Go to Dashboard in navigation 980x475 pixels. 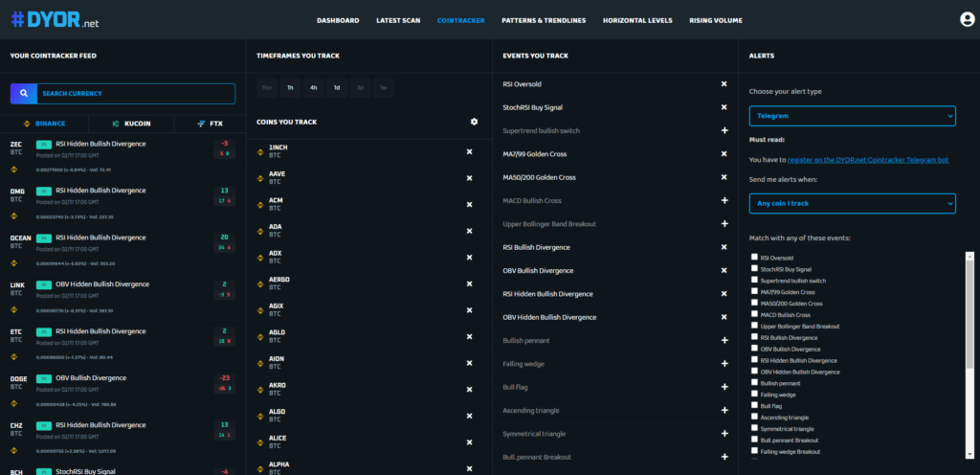[x=338, y=20]
